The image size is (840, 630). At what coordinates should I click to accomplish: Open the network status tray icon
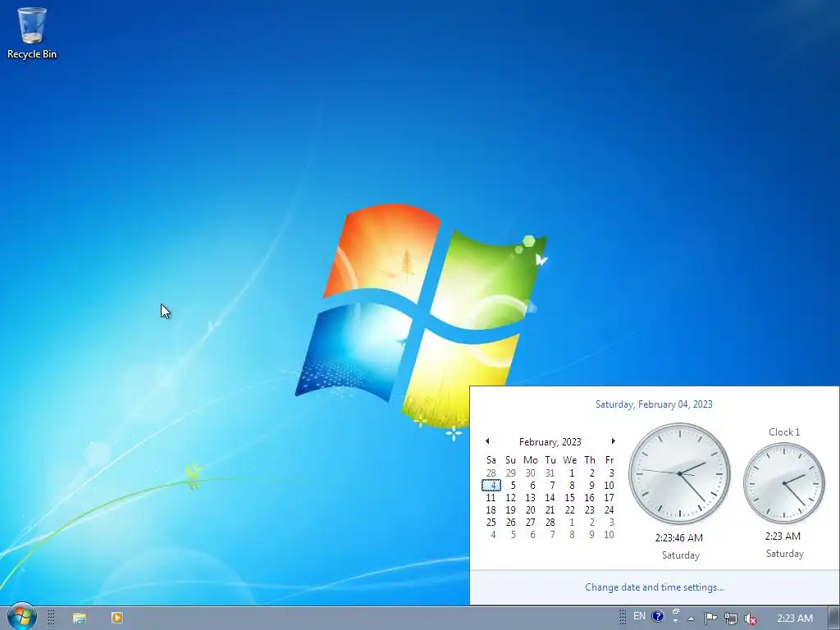(x=731, y=619)
